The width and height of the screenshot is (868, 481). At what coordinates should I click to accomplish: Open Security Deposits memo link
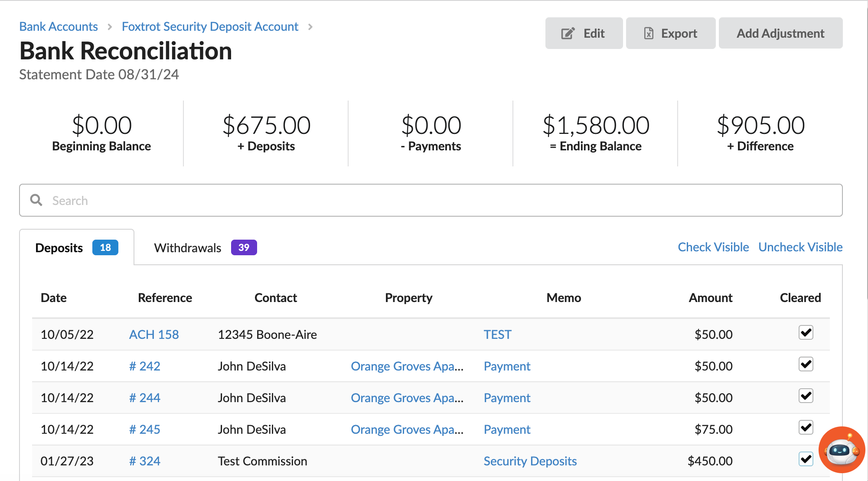[530, 461]
